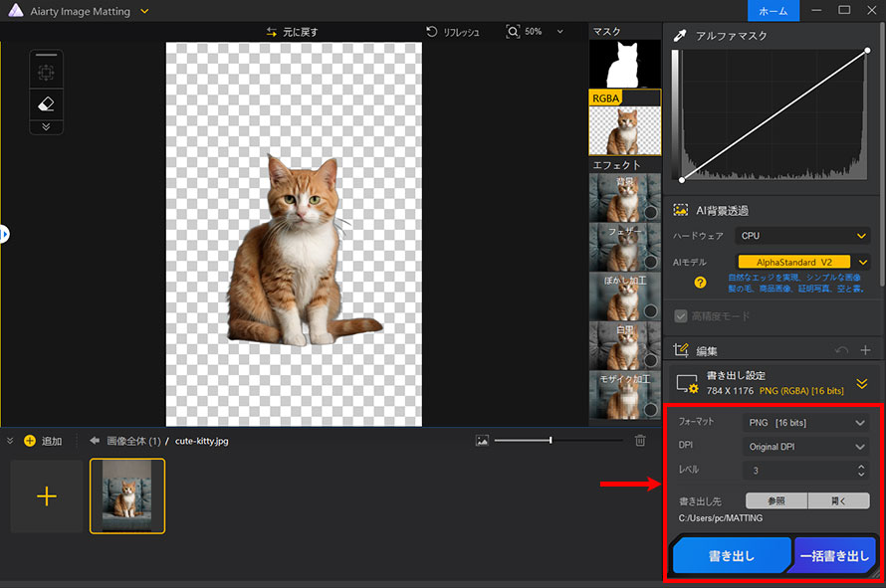This screenshot has width=886, height=588.
Task: Click the 元に戻す compare icon
Action: (272, 32)
